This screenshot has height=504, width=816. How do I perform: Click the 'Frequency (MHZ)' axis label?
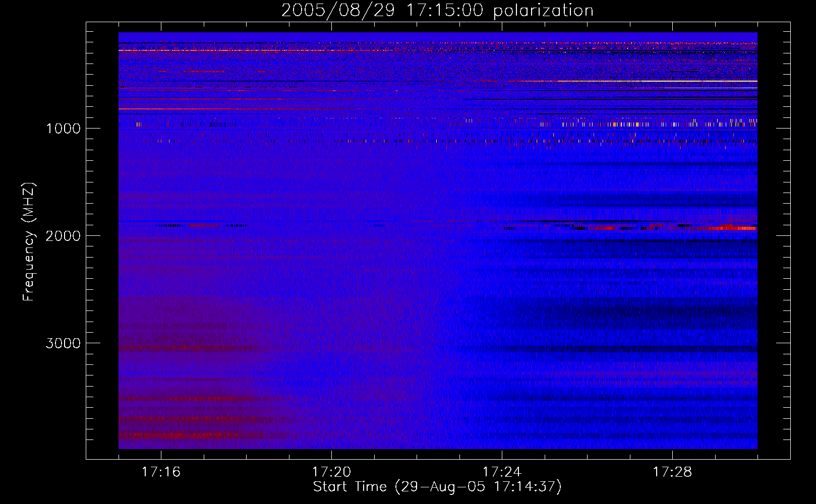click(29, 242)
